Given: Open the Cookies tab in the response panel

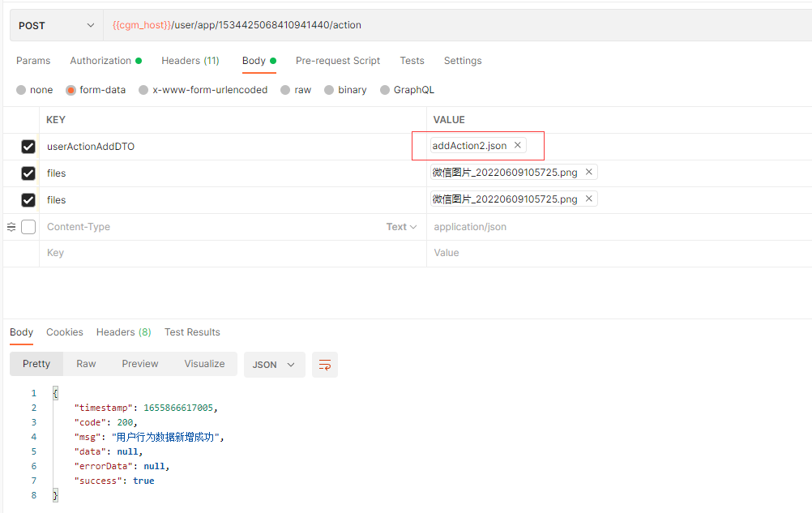Looking at the screenshot, I should (64, 332).
